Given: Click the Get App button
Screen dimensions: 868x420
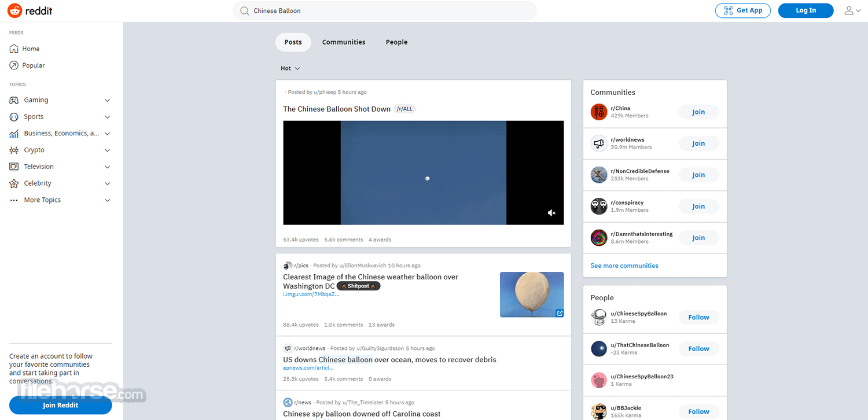Looking at the screenshot, I should (743, 10).
